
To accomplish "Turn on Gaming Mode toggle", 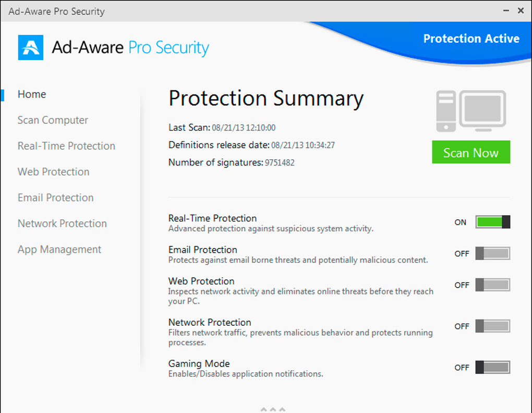I will [x=492, y=368].
